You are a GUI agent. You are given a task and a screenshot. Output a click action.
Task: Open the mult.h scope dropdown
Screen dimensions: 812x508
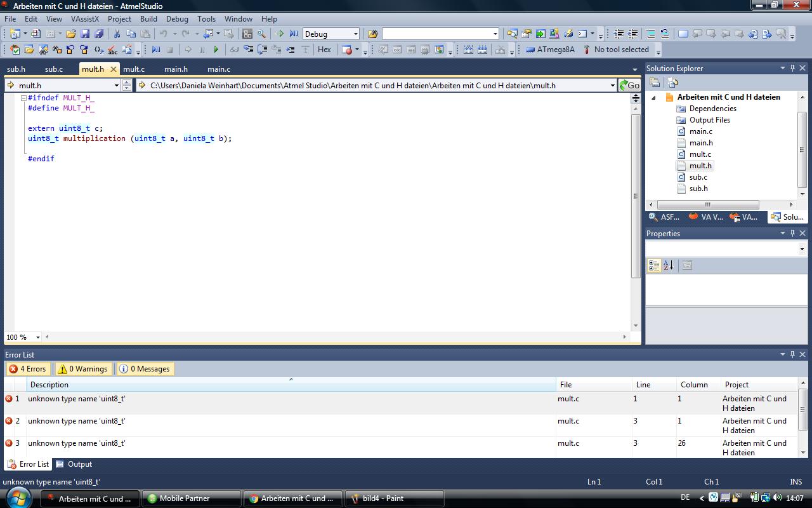116,85
